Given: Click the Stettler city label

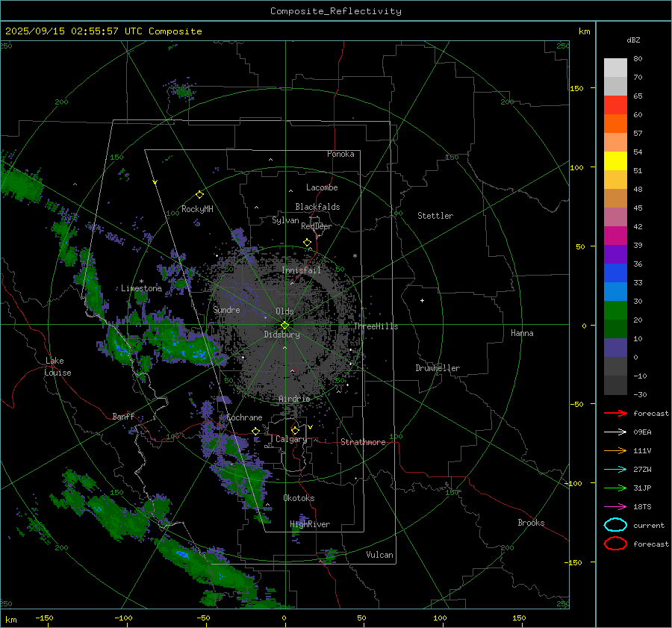Looking at the screenshot, I should [435, 216].
